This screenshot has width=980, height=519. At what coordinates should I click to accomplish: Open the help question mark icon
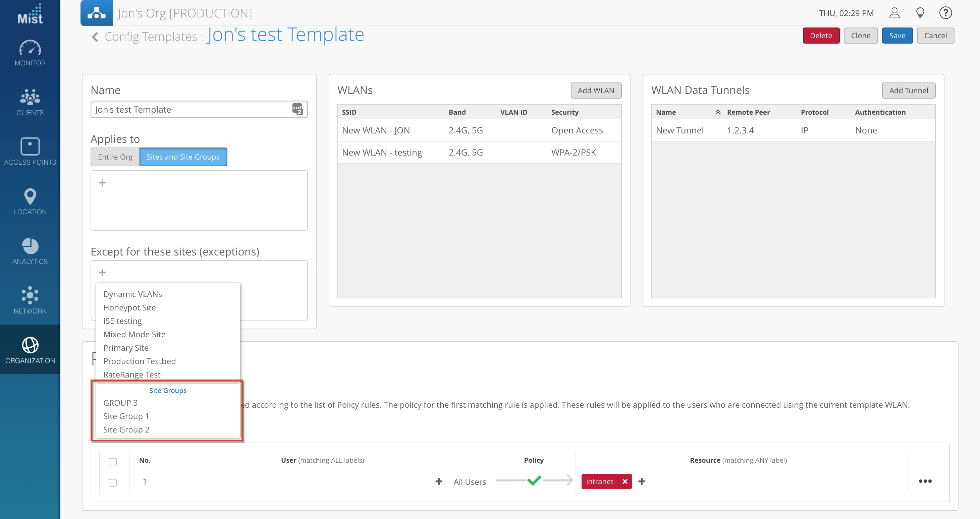coord(945,13)
